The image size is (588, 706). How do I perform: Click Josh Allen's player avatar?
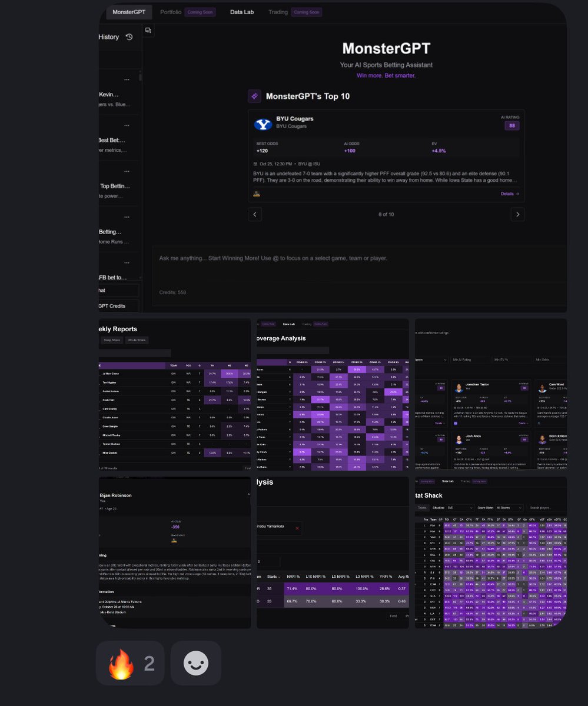click(459, 439)
